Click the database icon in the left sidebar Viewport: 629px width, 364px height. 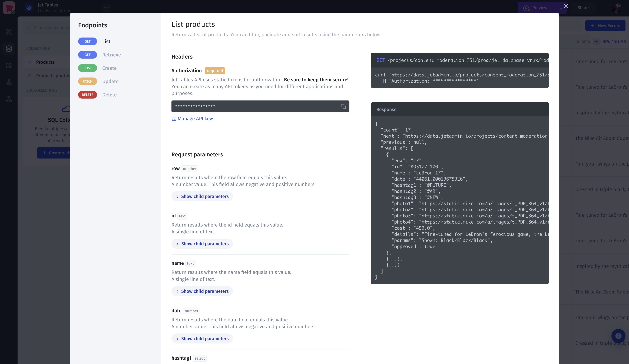[x=9, y=49]
